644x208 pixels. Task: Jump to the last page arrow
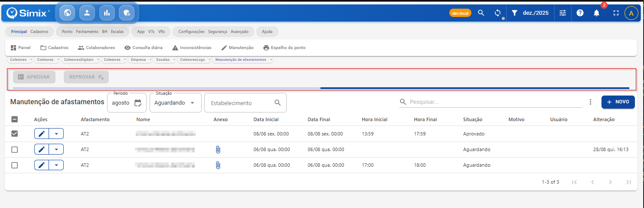tap(628, 182)
